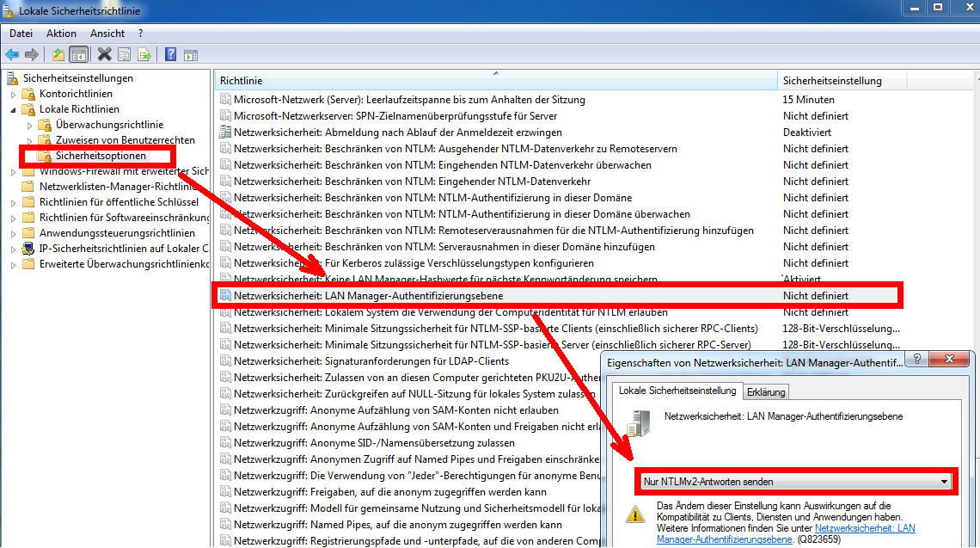Sort by the Sicherheitseinstellung column header
The width and height of the screenshot is (980, 548).
point(834,78)
